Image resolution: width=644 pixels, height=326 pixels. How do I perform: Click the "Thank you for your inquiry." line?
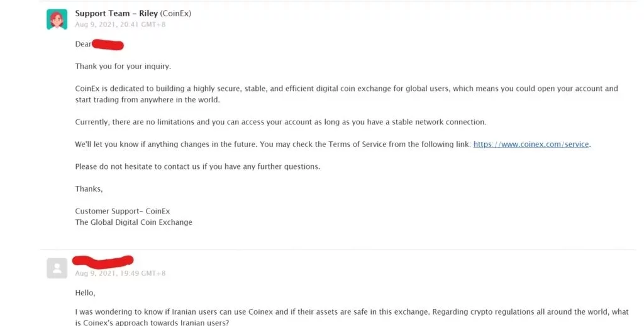[123, 66]
